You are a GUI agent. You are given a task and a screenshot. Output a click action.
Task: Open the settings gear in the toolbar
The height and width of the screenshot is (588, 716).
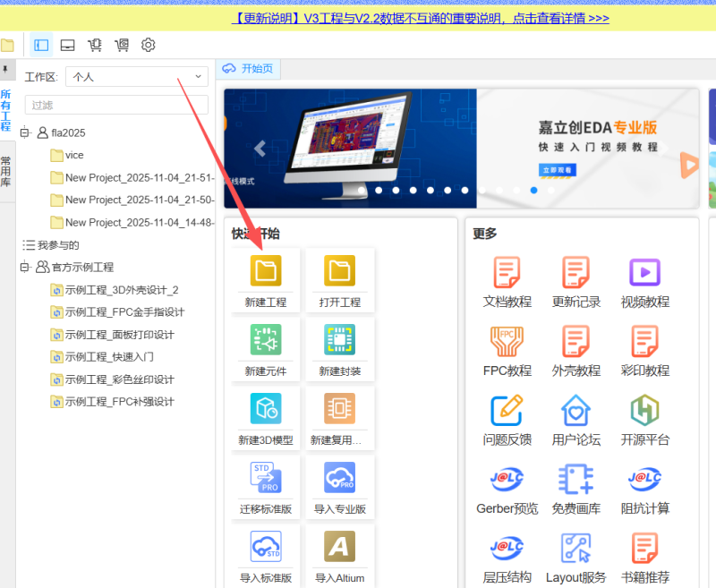(149, 45)
